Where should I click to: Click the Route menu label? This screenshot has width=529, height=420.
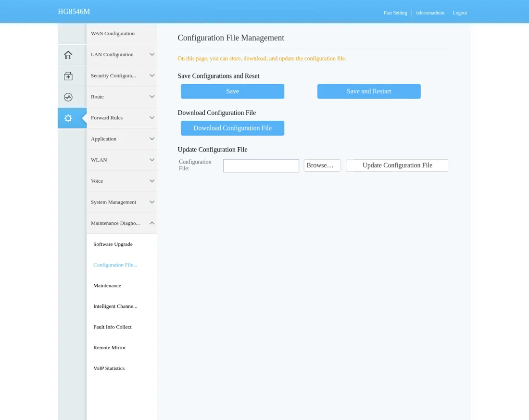[97, 97]
